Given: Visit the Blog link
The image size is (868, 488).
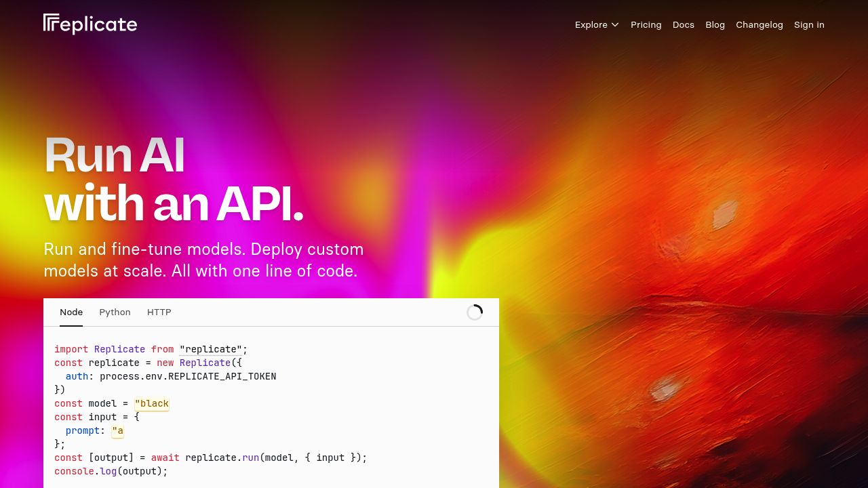Looking at the screenshot, I should pos(715,25).
